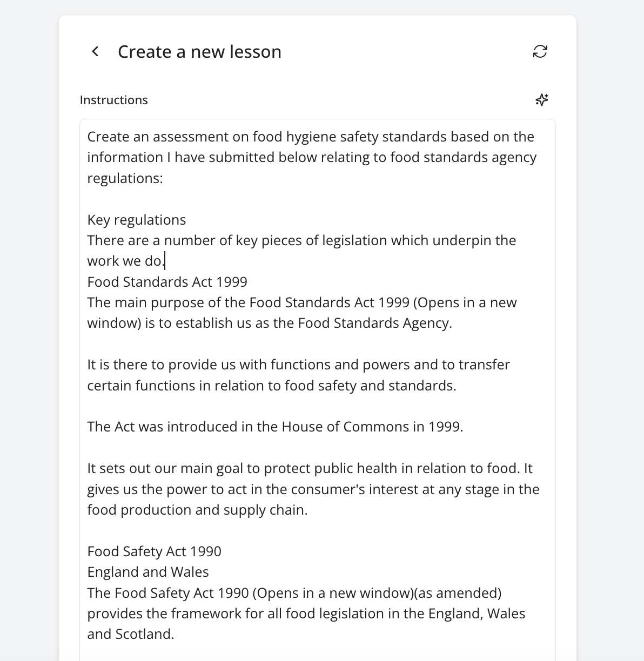Click the 'Food Standards Act 1999' heading line
Image resolution: width=644 pixels, height=661 pixels.
click(167, 282)
